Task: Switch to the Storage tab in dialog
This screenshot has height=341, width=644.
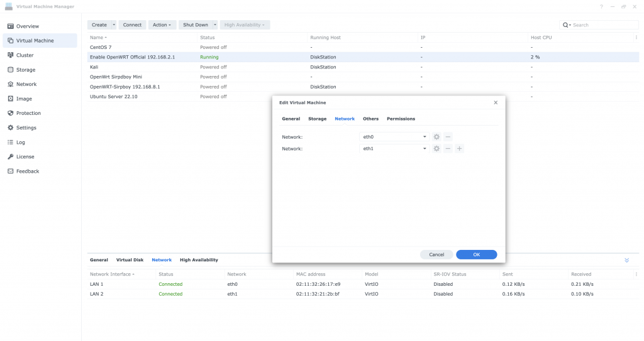Action: [x=317, y=119]
